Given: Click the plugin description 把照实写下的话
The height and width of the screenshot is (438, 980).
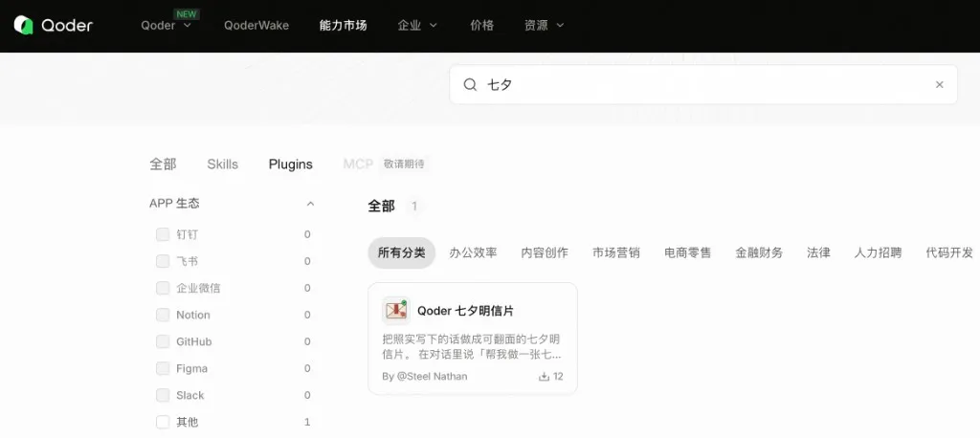Looking at the screenshot, I should [x=472, y=347].
